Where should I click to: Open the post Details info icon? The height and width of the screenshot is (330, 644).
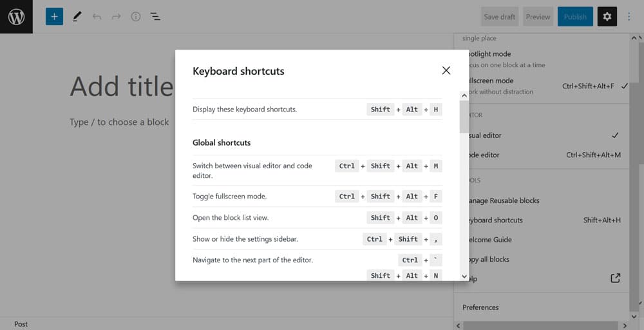[x=136, y=17]
